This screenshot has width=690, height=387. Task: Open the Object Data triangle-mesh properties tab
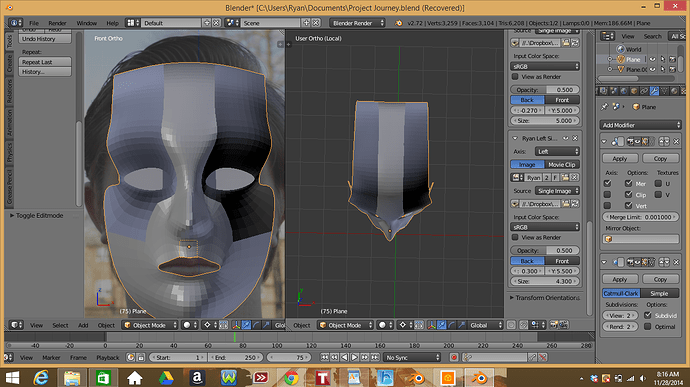[664, 91]
